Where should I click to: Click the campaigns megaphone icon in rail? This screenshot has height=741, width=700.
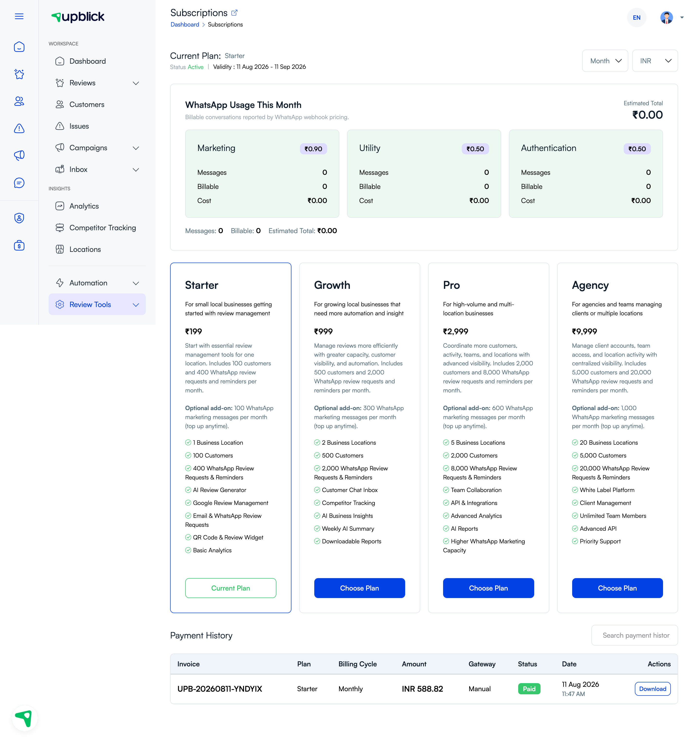coord(19,155)
